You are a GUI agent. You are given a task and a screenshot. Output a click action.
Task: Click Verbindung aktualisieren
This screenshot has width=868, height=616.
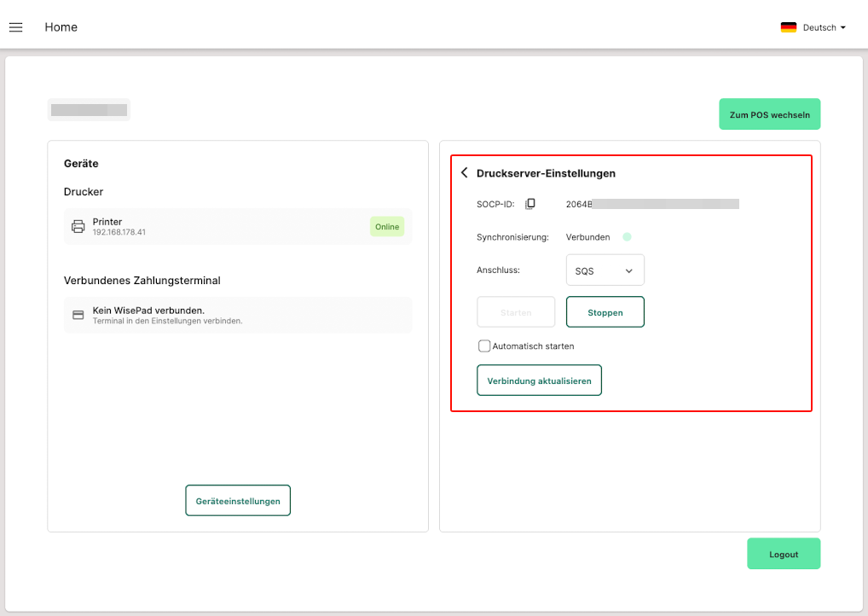(539, 381)
